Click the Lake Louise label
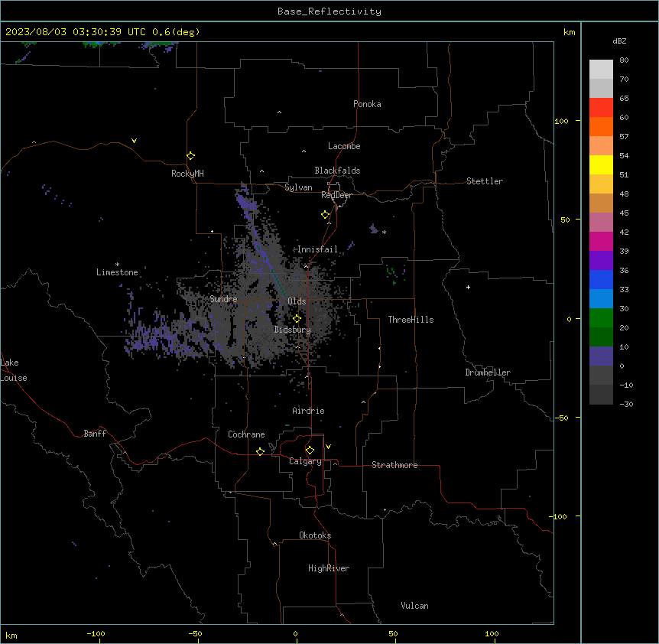The height and width of the screenshot is (644, 659). click(14, 370)
